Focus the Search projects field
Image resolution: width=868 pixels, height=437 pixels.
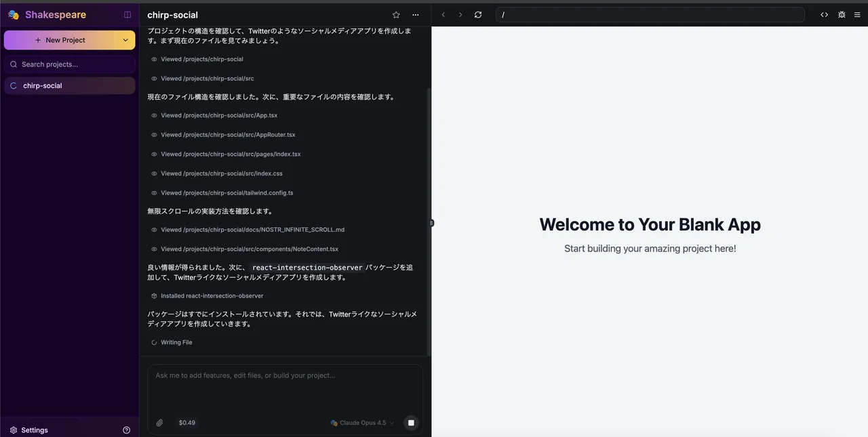pyautogui.click(x=70, y=64)
